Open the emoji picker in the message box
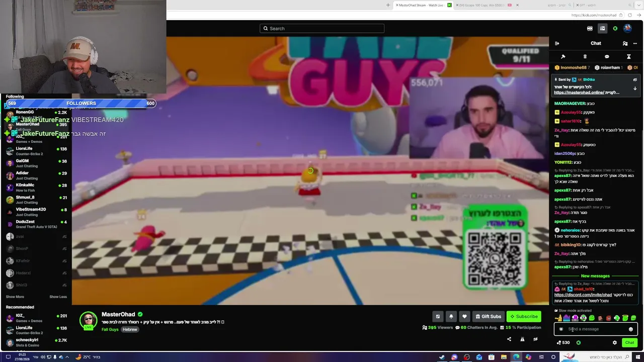 [x=630, y=329]
